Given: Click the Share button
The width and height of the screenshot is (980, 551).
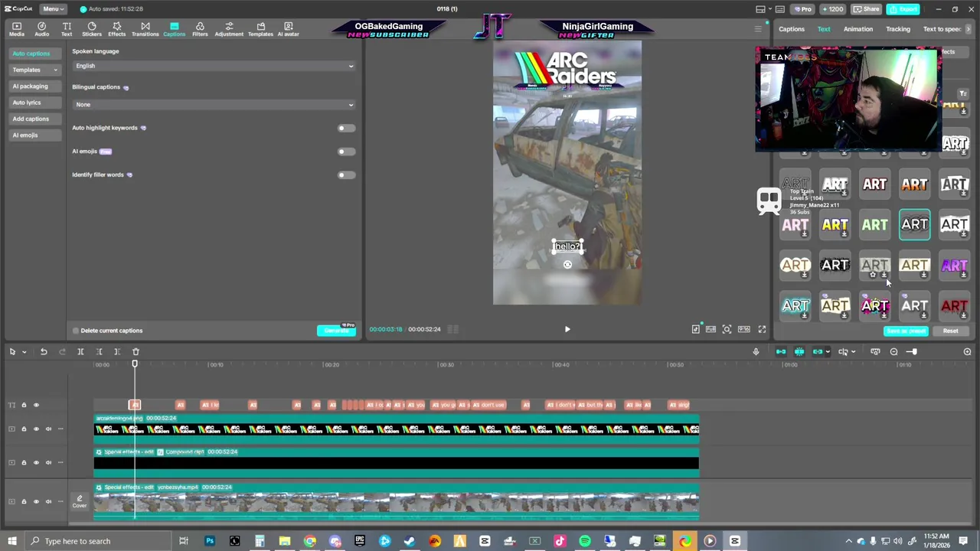Looking at the screenshot, I should click(867, 9).
